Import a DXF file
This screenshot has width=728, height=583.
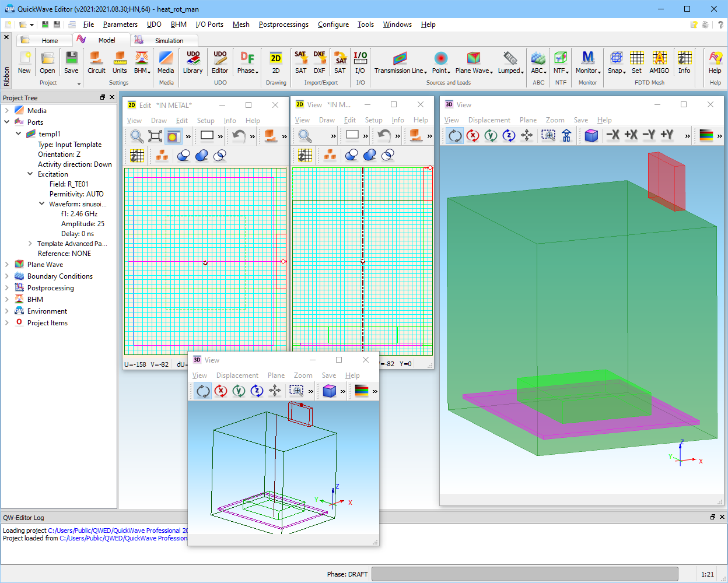point(319,62)
